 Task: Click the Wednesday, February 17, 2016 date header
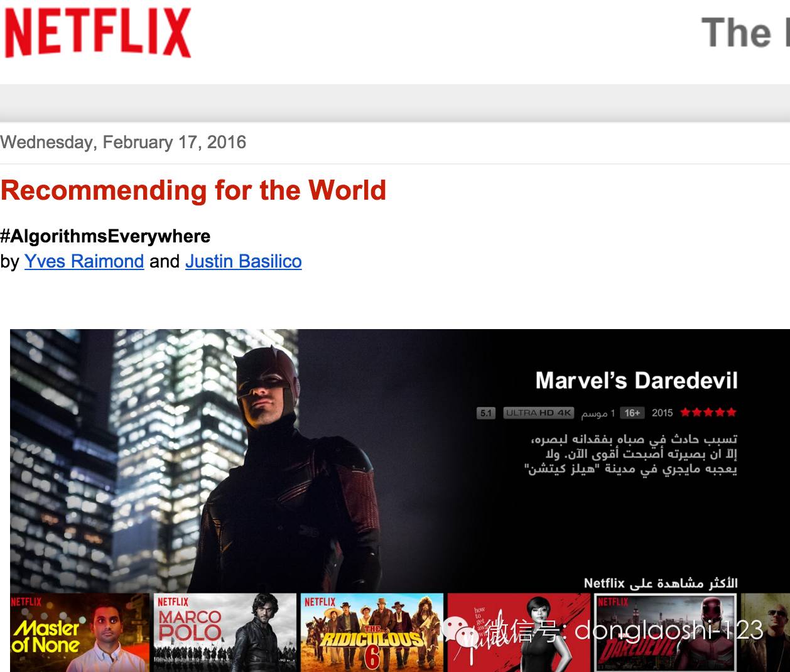click(x=123, y=142)
